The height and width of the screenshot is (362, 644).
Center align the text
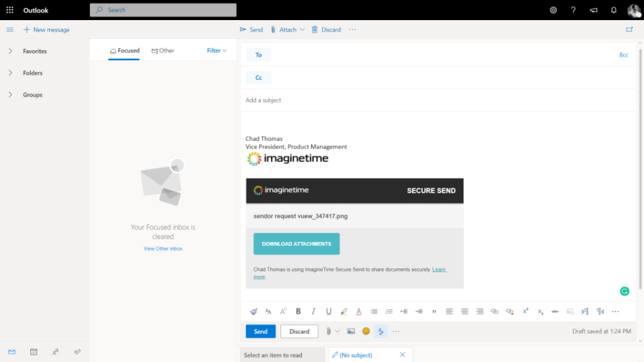[x=464, y=312]
